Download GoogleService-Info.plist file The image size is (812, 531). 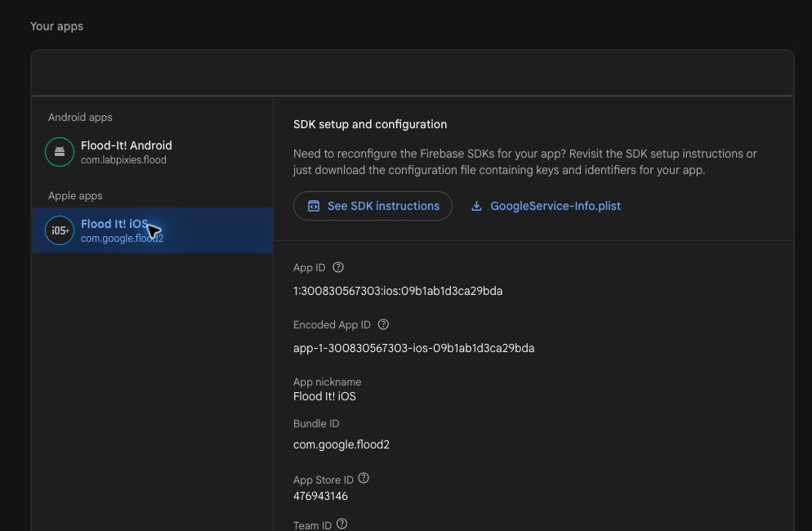click(x=546, y=206)
